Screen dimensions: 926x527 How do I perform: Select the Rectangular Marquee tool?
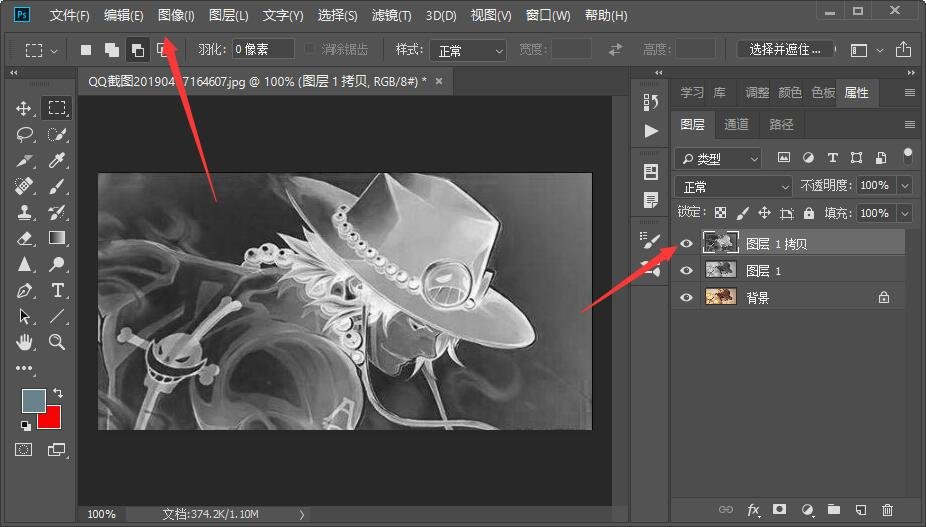(57, 108)
